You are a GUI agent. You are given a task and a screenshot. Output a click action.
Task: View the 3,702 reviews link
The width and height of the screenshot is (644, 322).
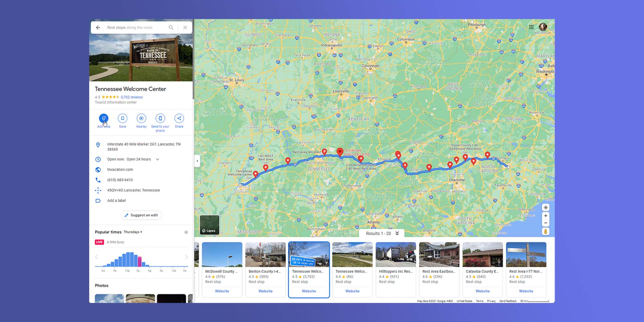click(132, 97)
